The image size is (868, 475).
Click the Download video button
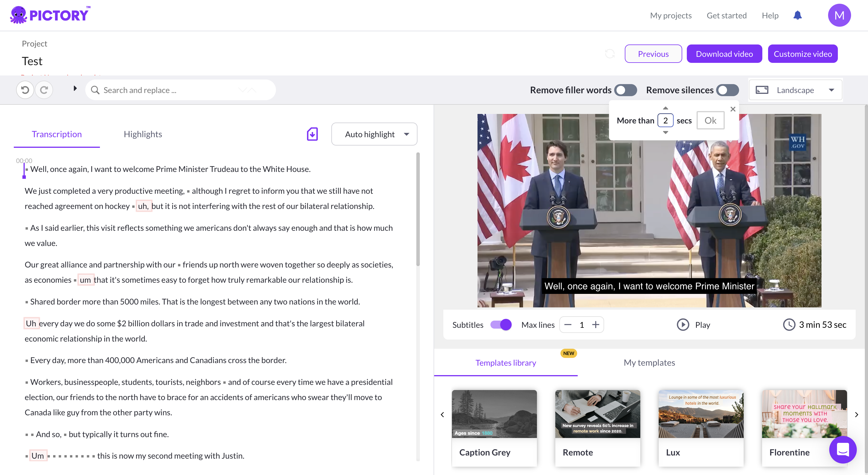tap(724, 54)
